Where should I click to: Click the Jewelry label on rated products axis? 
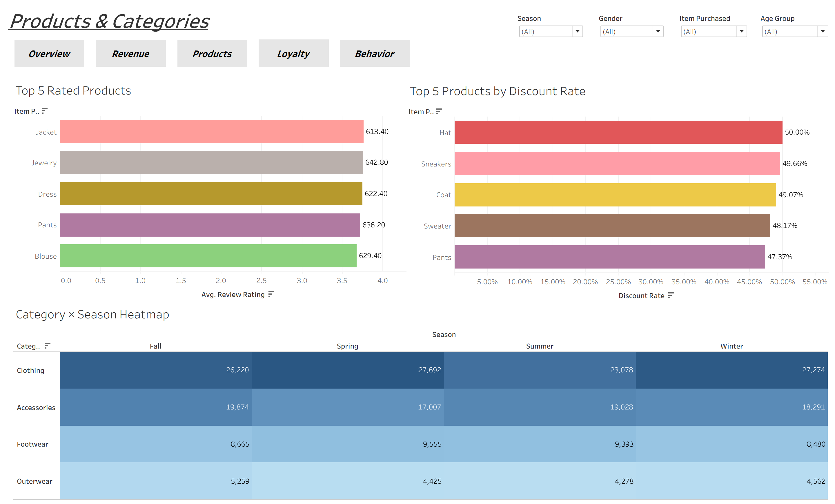44,163
